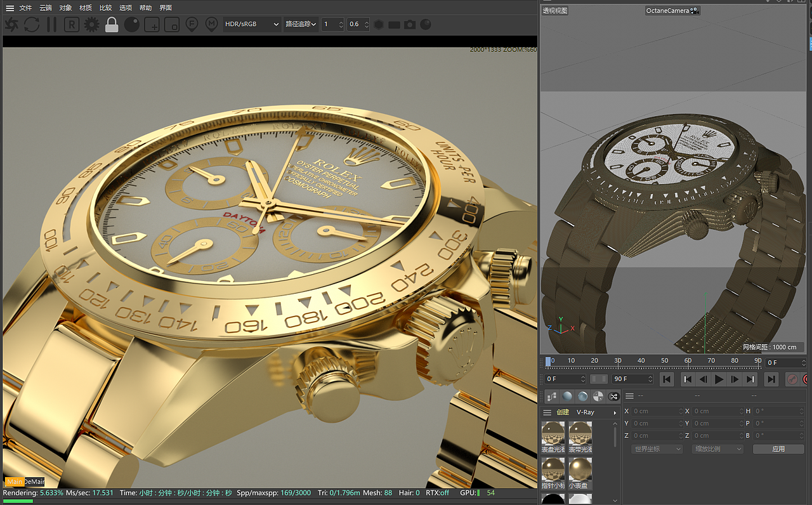Select the Main render pass tab
This screenshot has width=812, height=505.
coord(15,482)
